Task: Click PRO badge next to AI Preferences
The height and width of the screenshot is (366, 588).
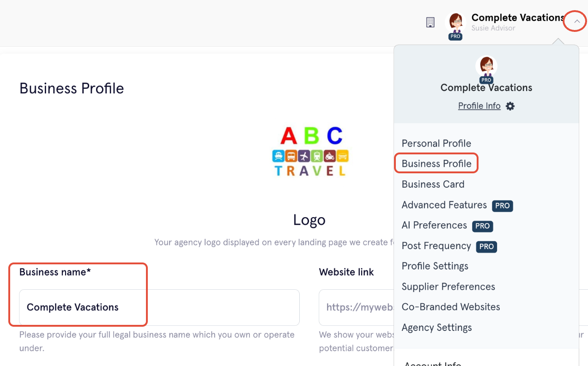Action: click(x=482, y=226)
